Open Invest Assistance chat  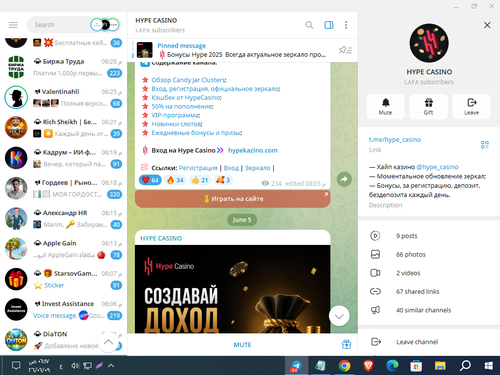pyautogui.click(x=63, y=310)
